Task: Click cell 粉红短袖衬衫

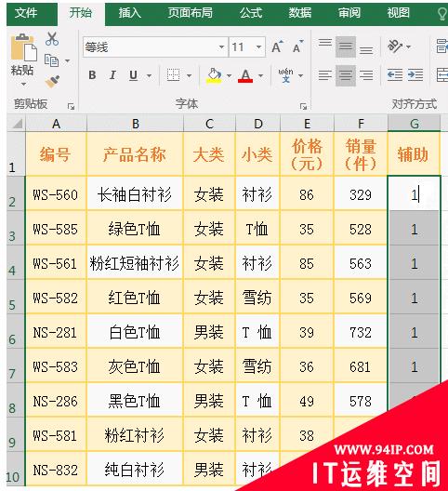Action: pos(135,263)
